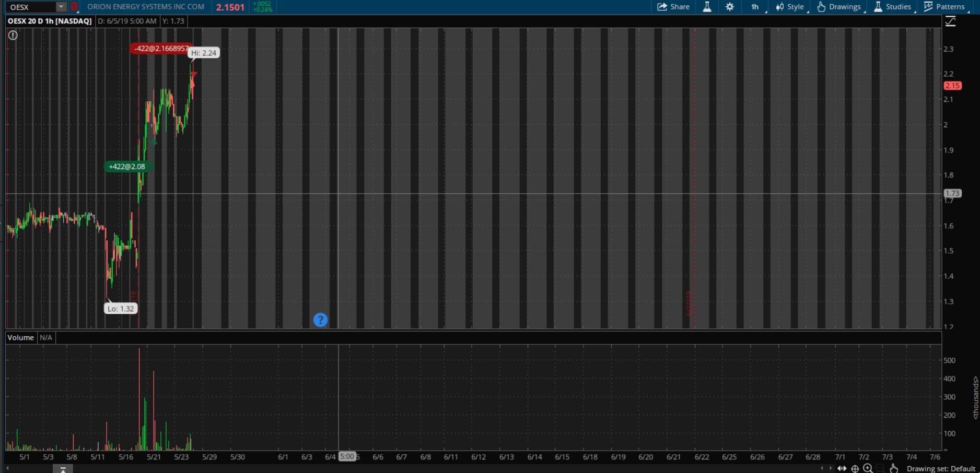The height and width of the screenshot is (473, 980).
Task: Open the 1h time frame dropdown
Action: 755,7
